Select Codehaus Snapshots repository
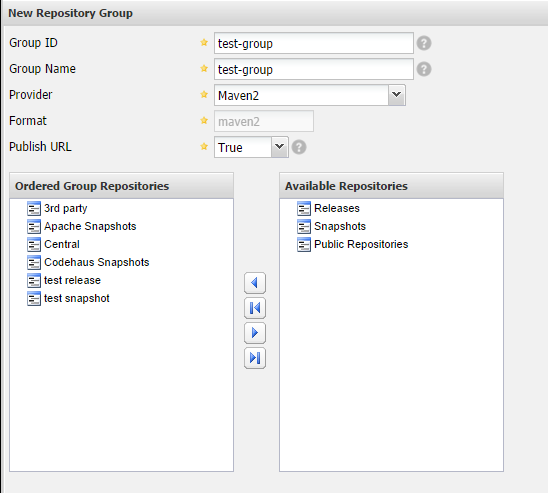This screenshot has width=548, height=493. 96,262
